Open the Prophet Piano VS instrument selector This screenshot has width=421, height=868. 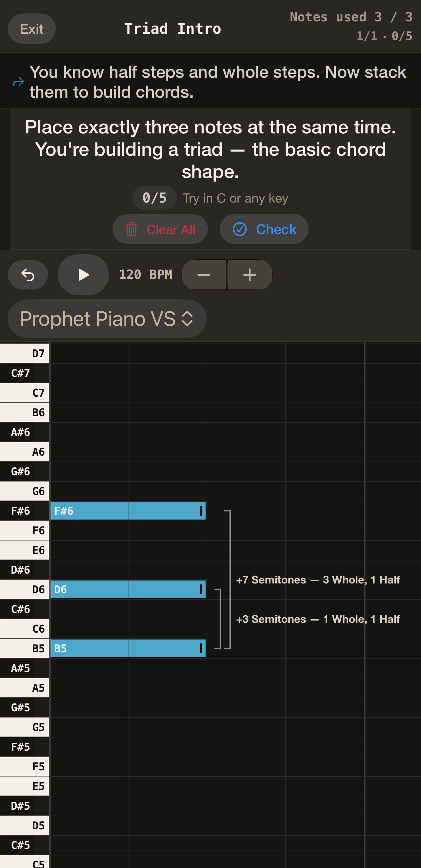coord(107,318)
